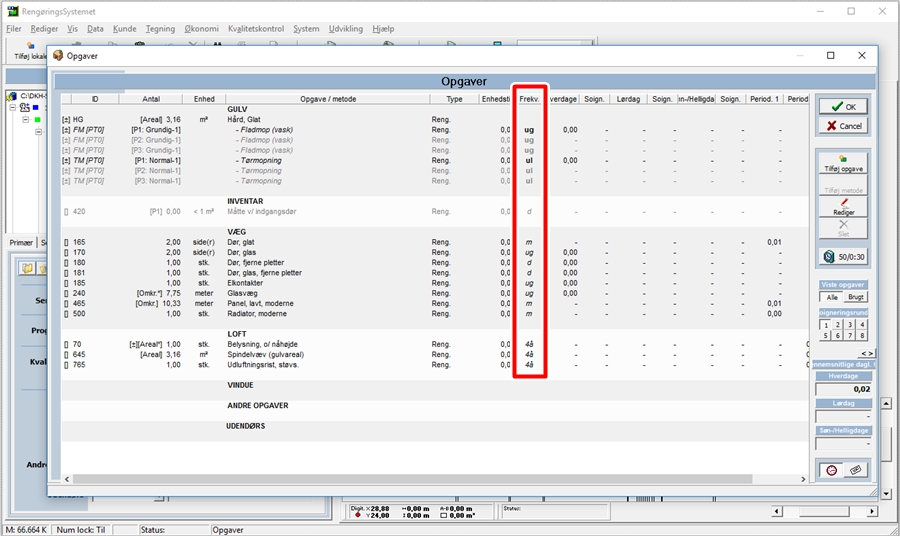Open the Økonomi menu
Image resolution: width=900 pixels, height=536 pixels.
click(201, 29)
